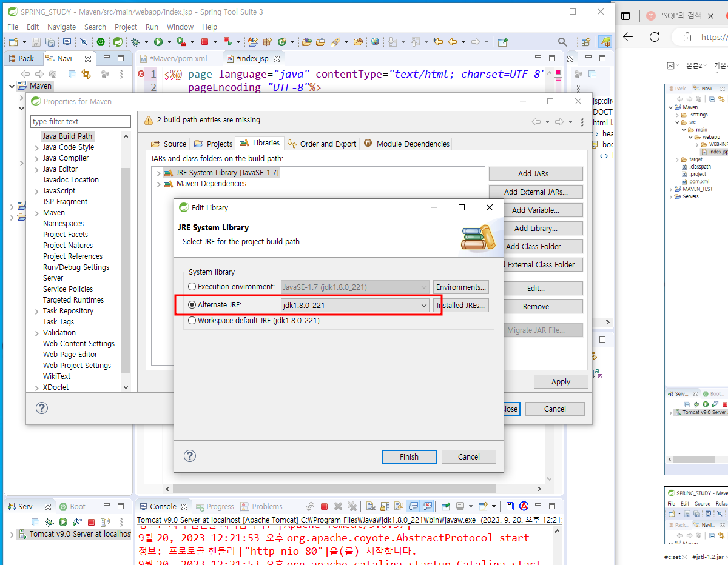Click back arrow in Properties dialog header

pos(536,121)
